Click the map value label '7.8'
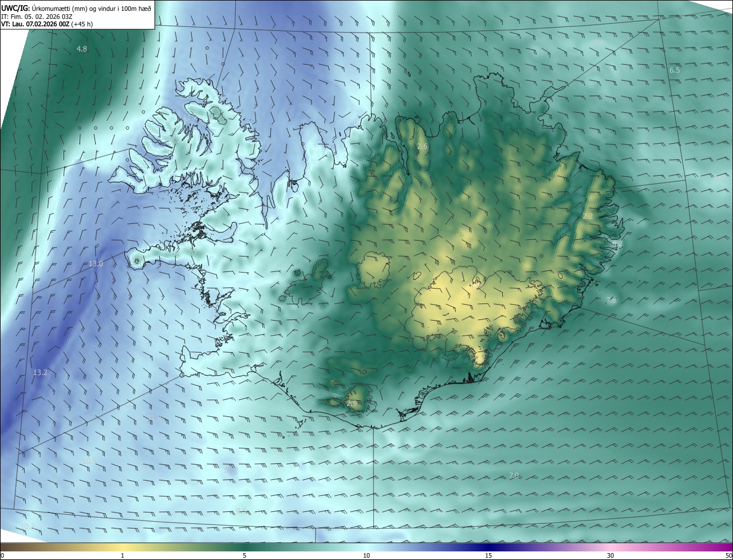 (x=611, y=300)
